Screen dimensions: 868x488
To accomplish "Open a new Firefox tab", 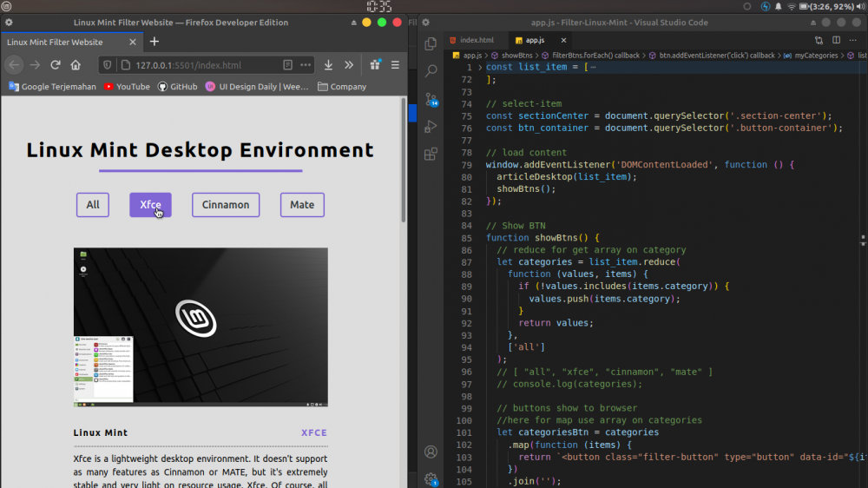I will (x=154, y=42).
